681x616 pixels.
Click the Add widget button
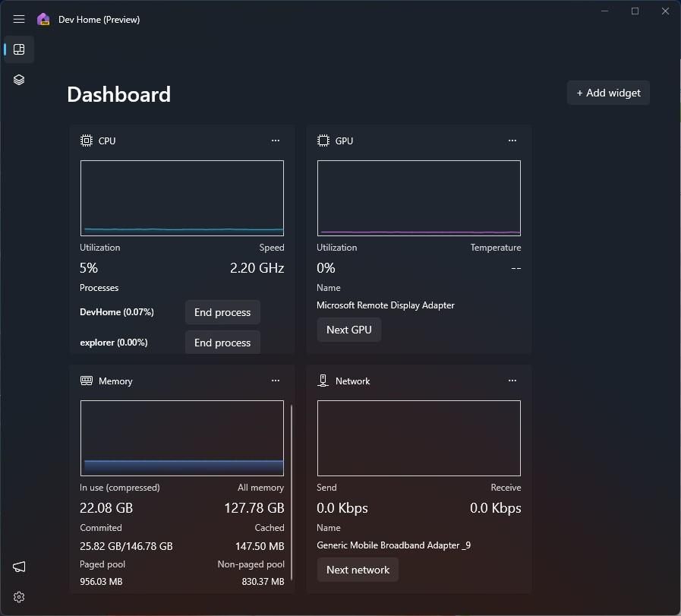coord(607,93)
